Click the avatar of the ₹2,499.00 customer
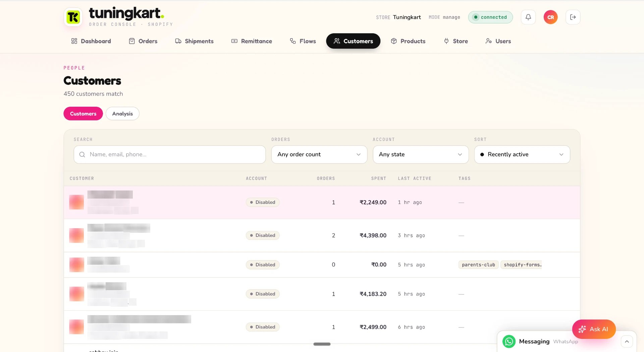 click(x=76, y=327)
